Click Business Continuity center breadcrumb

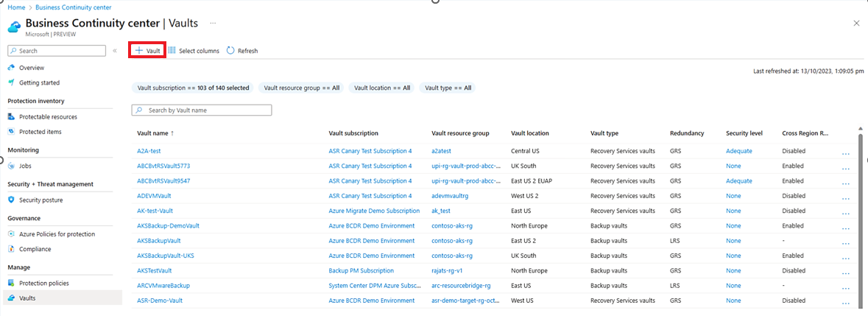tap(73, 8)
